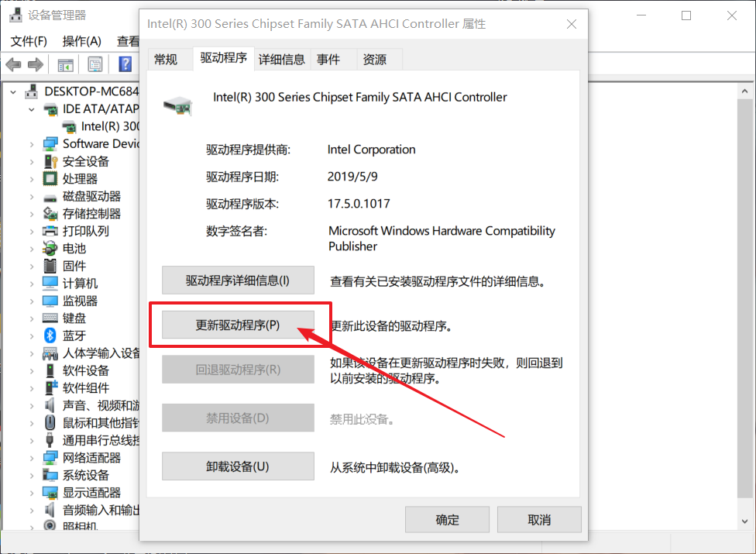Click the forward arrow in Device Manager toolbar
This screenshot has width=756, height=554.
(36, 64)
